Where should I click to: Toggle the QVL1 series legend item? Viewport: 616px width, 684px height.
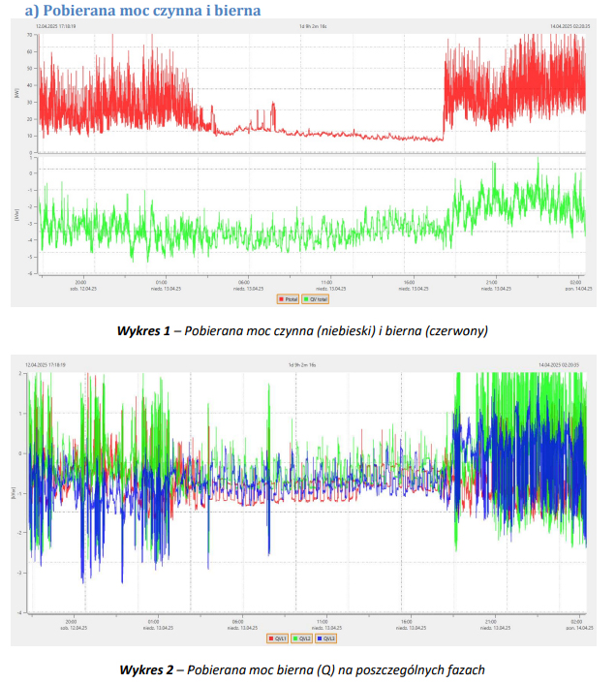point(276,638)
